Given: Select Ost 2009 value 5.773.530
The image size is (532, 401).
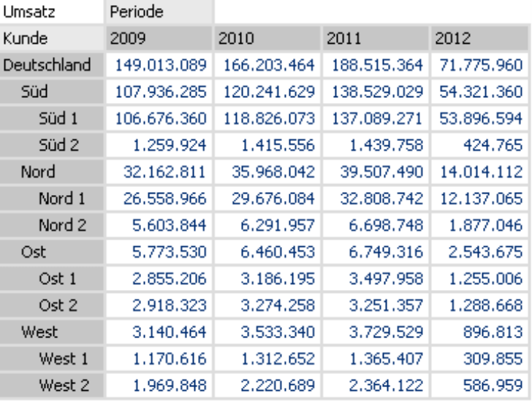Looking at the screenshot, I should point(159,252).
